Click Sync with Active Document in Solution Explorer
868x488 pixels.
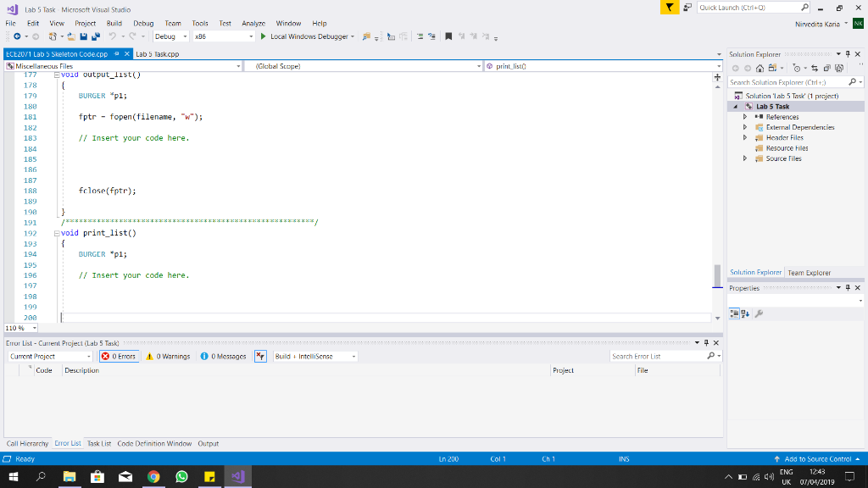pos(815,69)
